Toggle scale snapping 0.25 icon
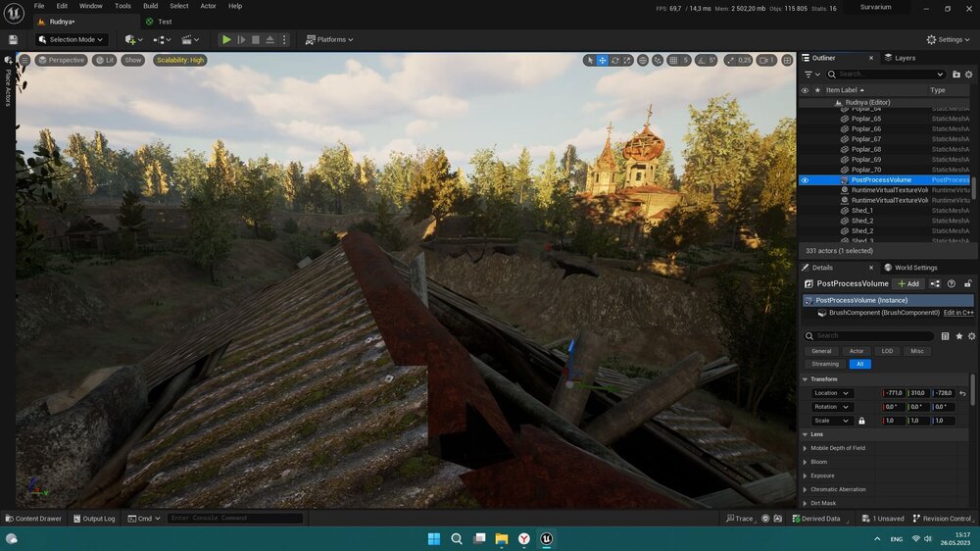 point(730,60)
